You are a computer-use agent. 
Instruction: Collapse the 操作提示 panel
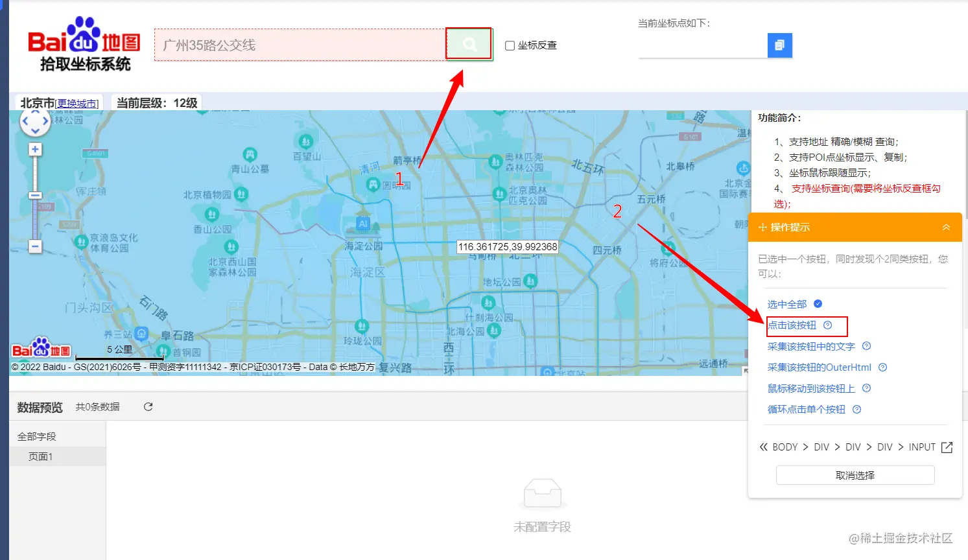946,227
